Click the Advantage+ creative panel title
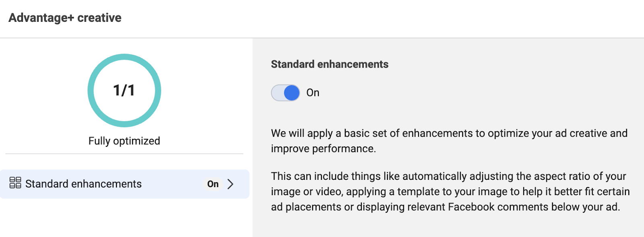The image size is (644, 237). (65, 18)
